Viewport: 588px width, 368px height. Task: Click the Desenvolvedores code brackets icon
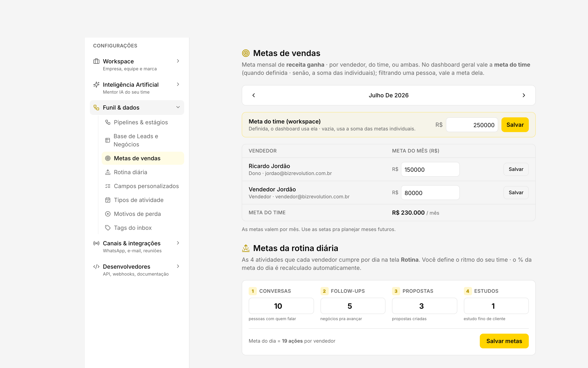click(x=96, y=267)
